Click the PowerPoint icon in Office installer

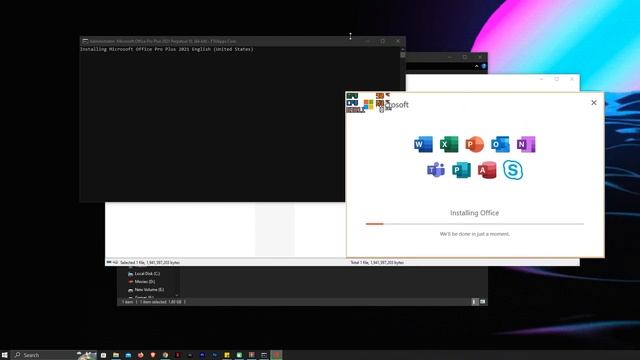pyautogui.click(x=474, y=144)
